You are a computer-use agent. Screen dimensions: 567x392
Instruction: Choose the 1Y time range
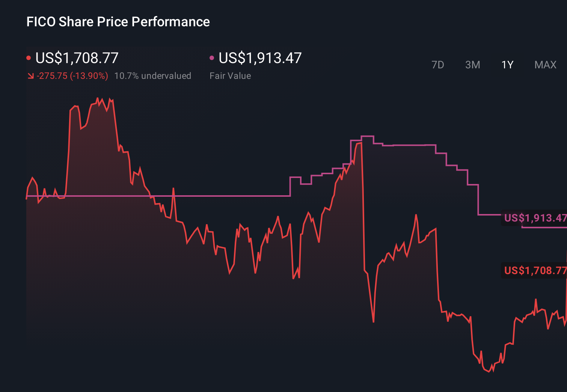pos(507,65)
